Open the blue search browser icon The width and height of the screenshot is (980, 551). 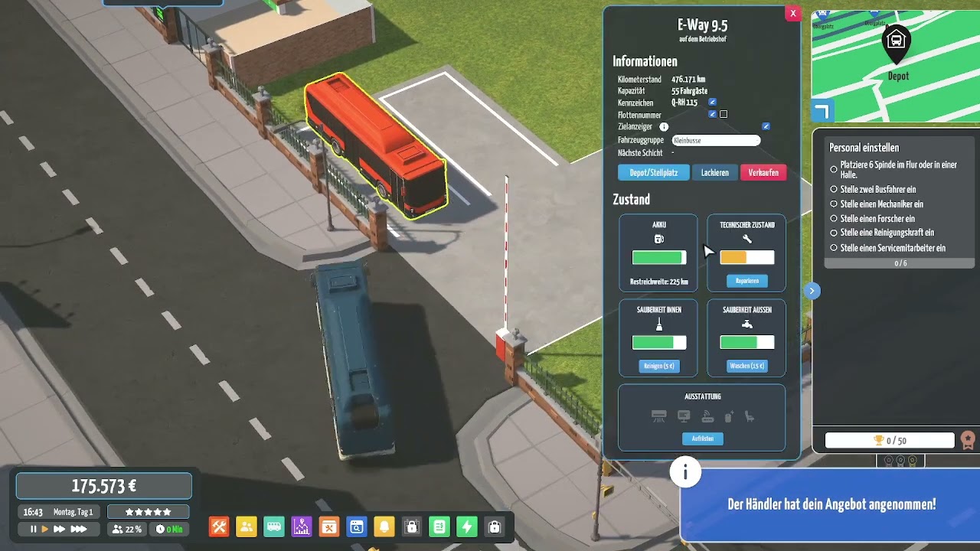click(x=357, y=527)
